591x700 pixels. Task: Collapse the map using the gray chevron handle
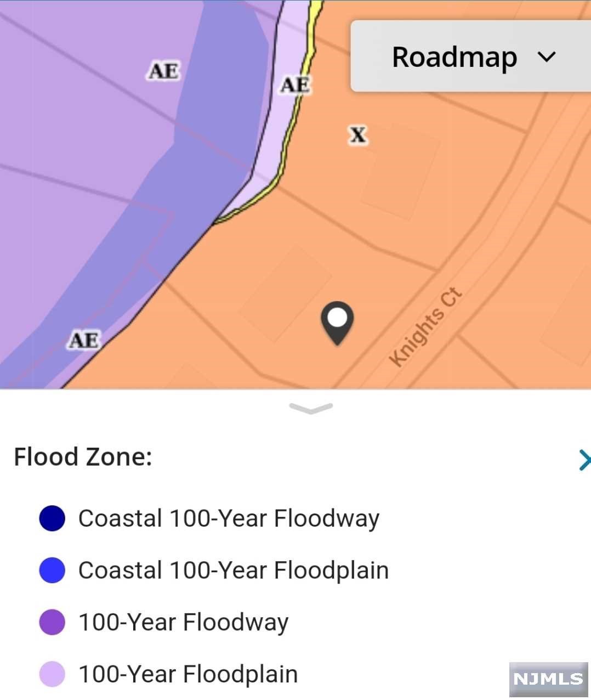point(311,408)
